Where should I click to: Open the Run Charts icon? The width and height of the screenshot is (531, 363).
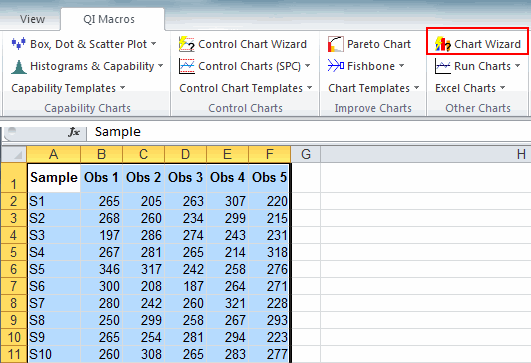(443, 66)
